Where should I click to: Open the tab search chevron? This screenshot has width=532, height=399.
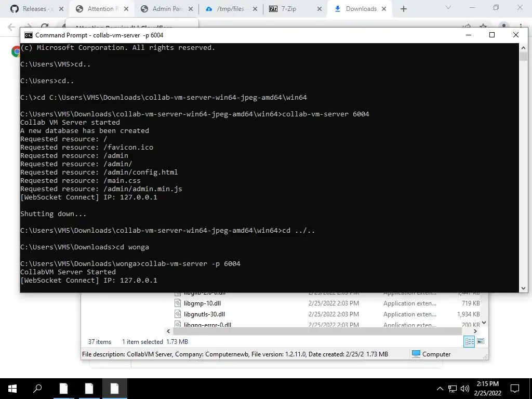tap(448, 7)
